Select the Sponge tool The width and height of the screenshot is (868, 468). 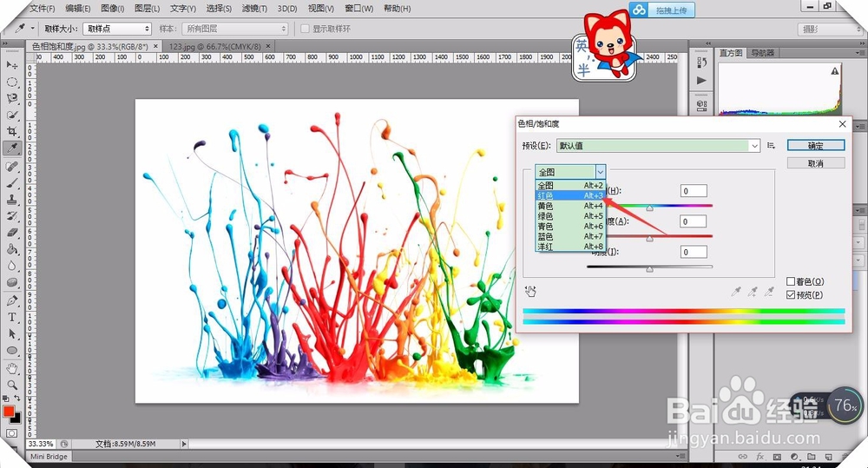11,282
